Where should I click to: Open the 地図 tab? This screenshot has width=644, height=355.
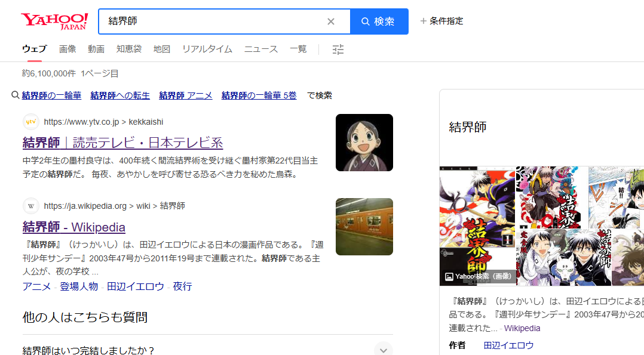(x=162, y=49)
